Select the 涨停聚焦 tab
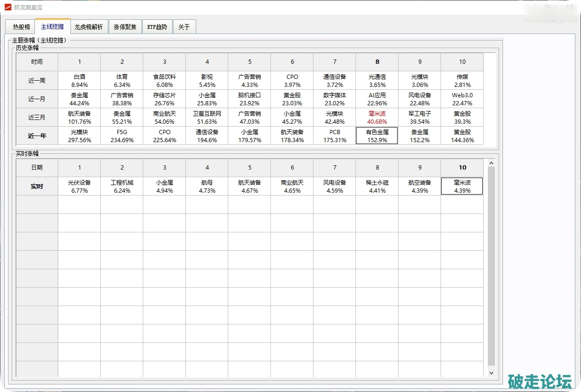This screenshot has width=581, height=392. [x=125, y=27]
